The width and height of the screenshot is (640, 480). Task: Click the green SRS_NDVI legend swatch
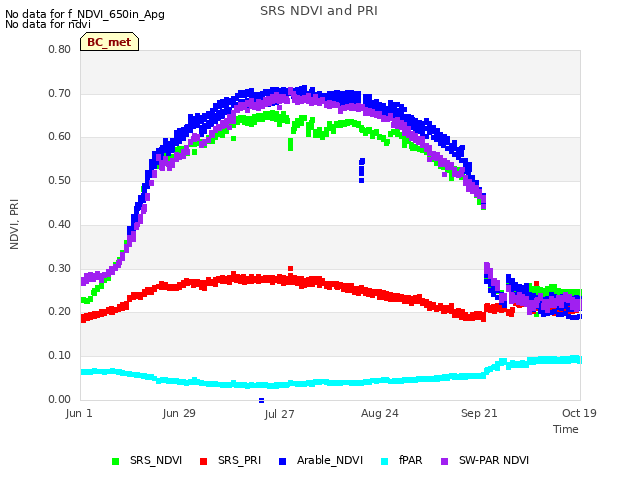coord(116,461)
